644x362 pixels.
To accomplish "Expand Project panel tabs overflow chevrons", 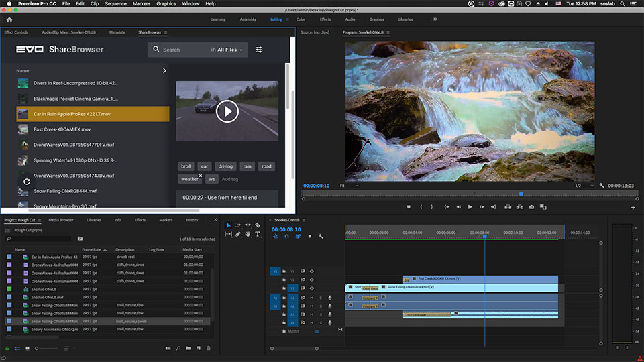I will tap(216, 220).
